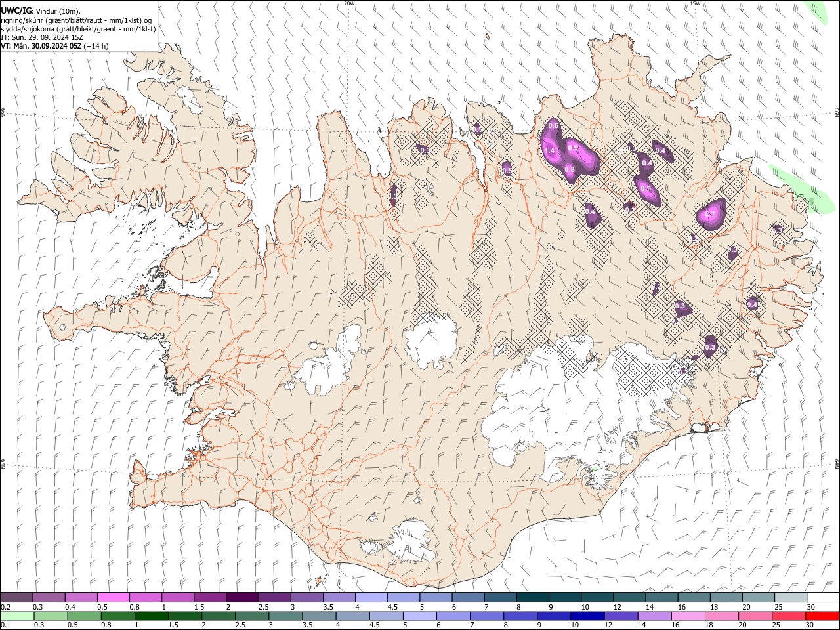Click the 'VT: Mán. 30.09.2024 05Z' valid time
Image resolution: width=840 pixels, height=630 pixels.
(x=41, y=46)
